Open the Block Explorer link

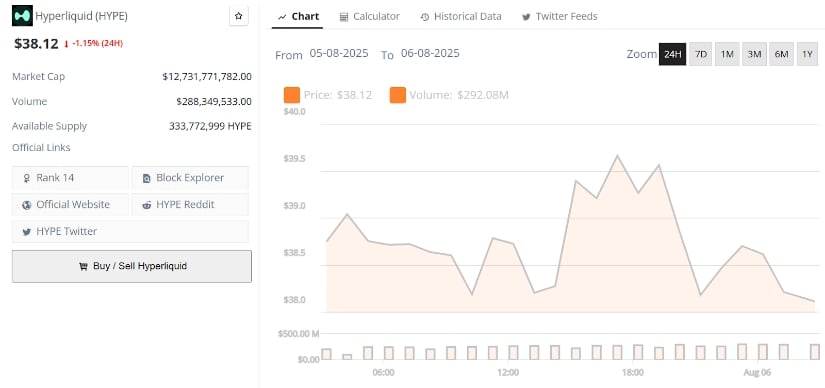click(x=190, y=178)
